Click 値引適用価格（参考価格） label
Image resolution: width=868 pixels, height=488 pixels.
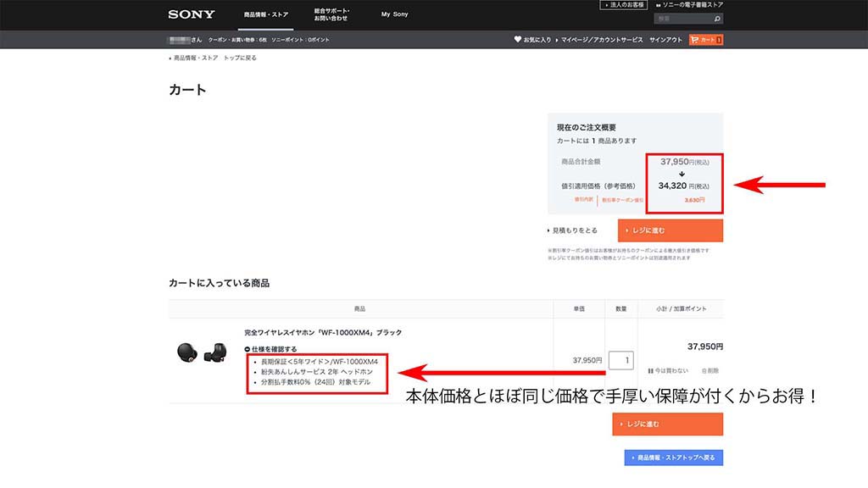598,186
